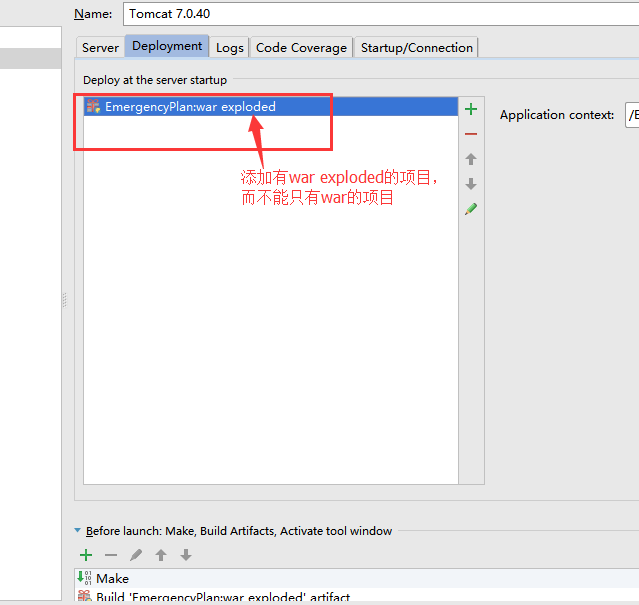Move deployment artifact down in the list
The height and width of the screenshot is (605, 639).
471,184
